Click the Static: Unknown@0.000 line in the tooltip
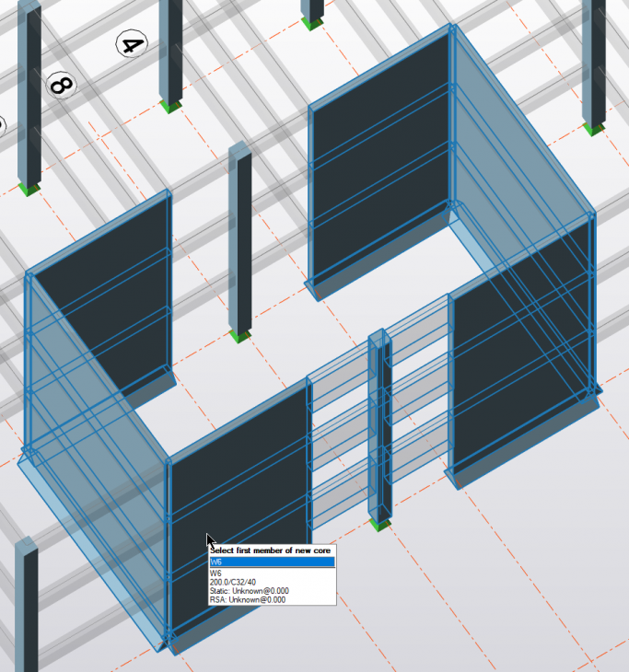629x672 pixels. point(249,591)
